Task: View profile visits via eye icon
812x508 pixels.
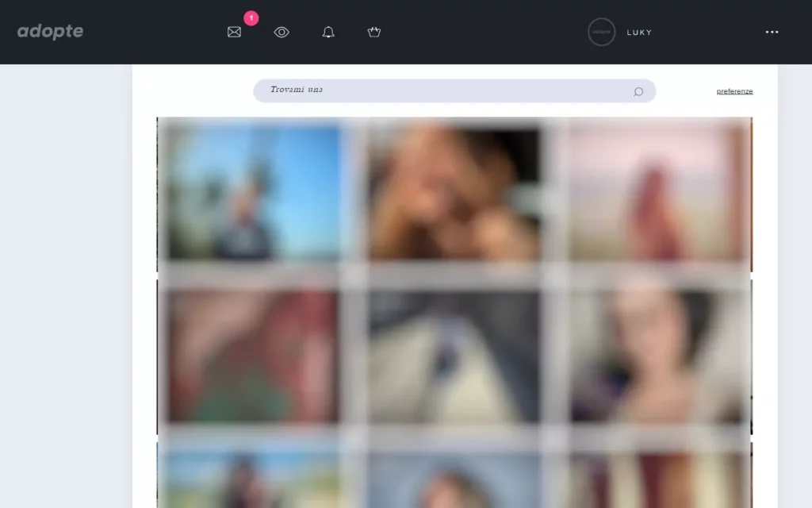Action: [282, 32]
